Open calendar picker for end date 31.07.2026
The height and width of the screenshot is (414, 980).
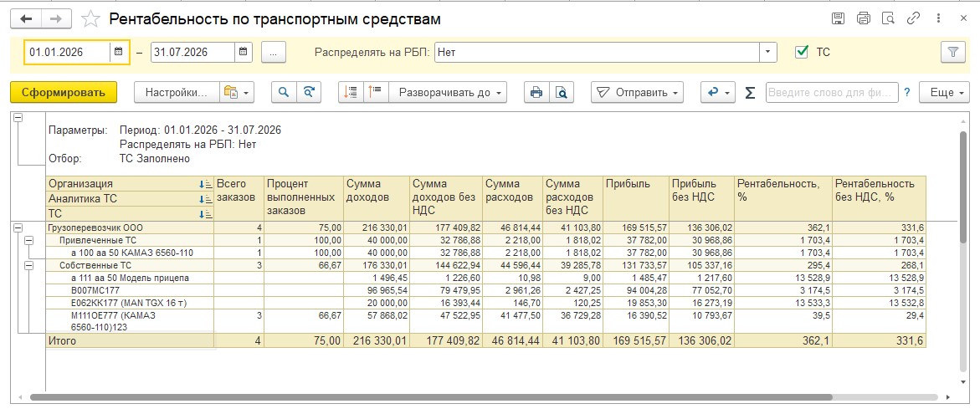[244, 53]
